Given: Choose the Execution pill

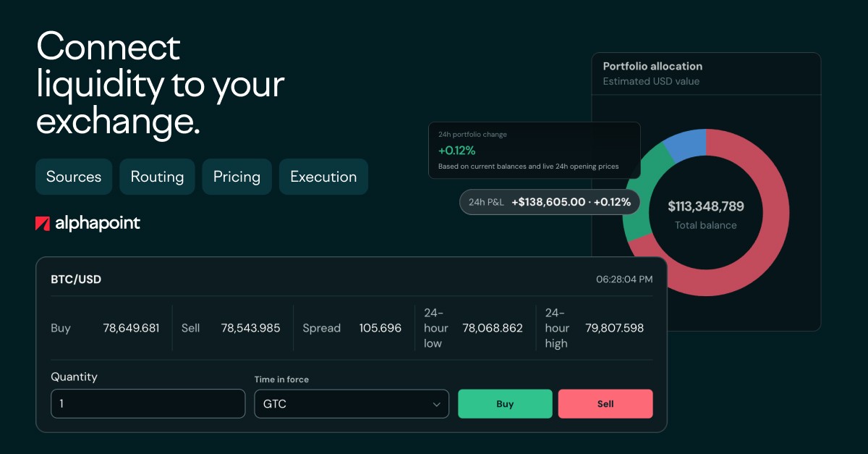Looking at the screenshot, I should pyautogui.click(x=323, y=177).
